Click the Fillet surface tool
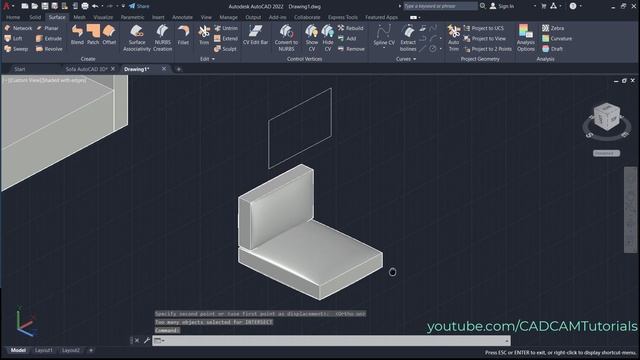Viewport: 640px width, 360px height. click(183, 35)
